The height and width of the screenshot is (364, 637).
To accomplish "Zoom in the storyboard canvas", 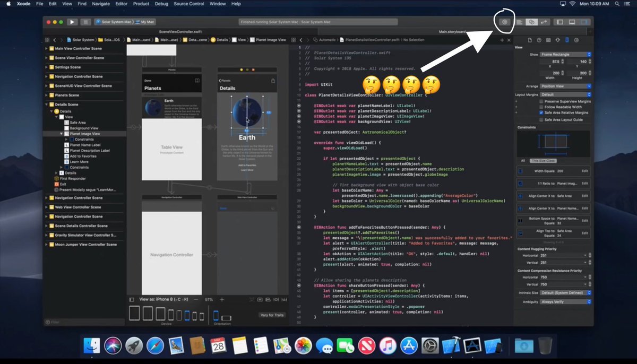I will pyautogui.click(x=222, y=299).
